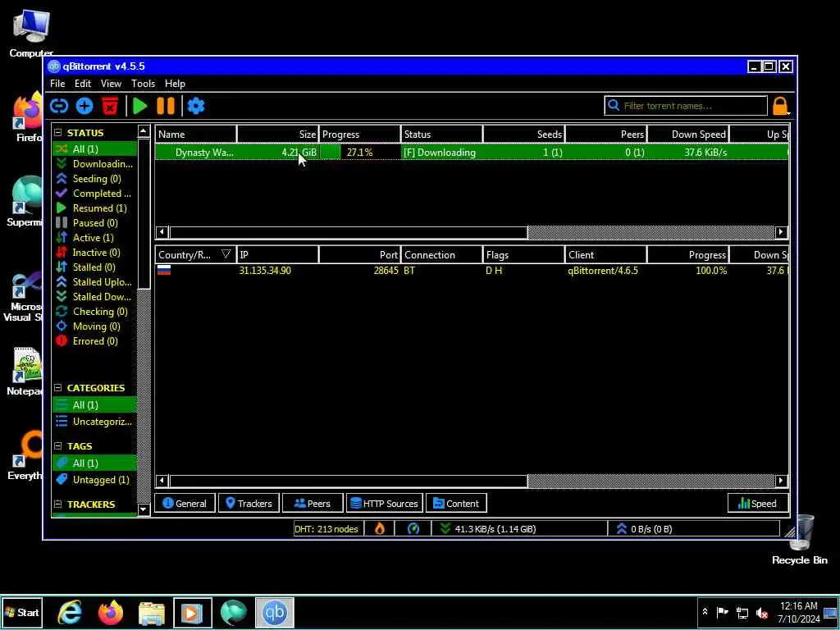Open the Help menu
Screen dimensions: 840x630
175,84
